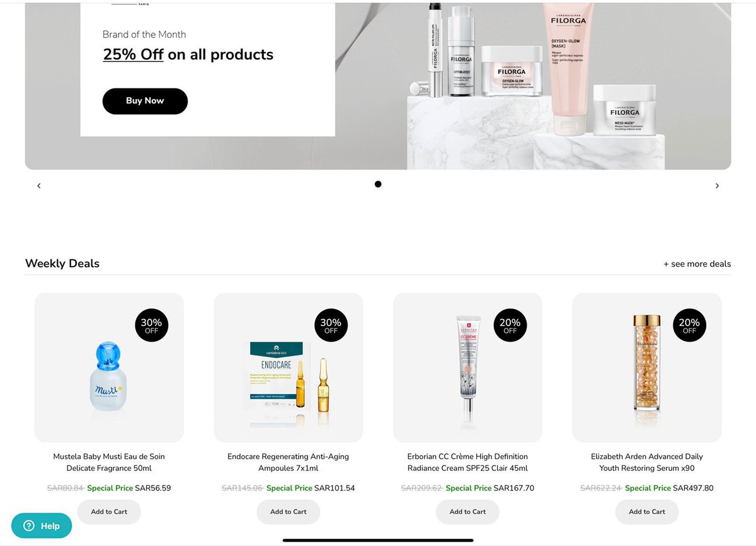
Task: Open the Mustela Musti bottle product image
Action: pyautogui.click(x=109, y=376)
